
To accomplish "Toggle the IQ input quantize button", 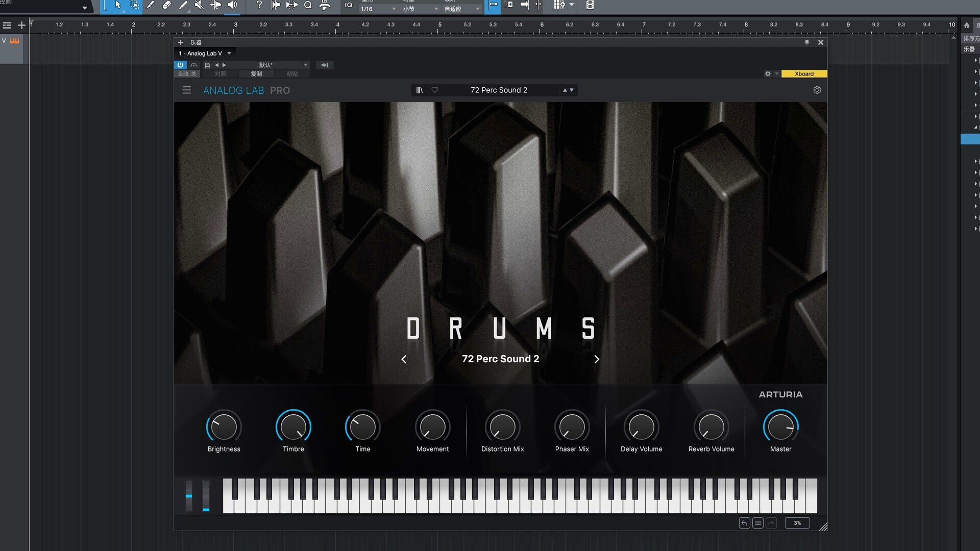I will (x=349, y=5).
